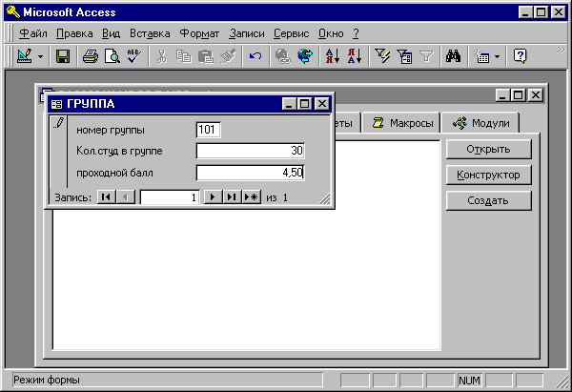The image size is (572, 392).
Task: Switch to the Модули tab
Action: 480,123
